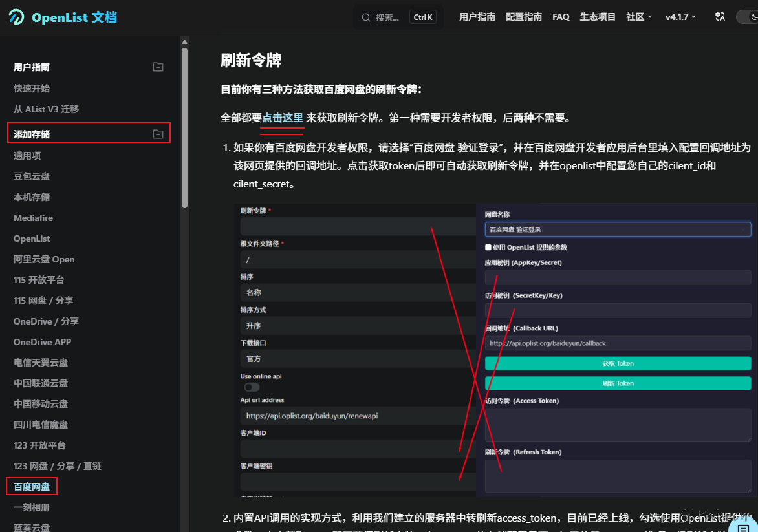Click the search magnifier icon
Viewport: 758px width, 532px height.
(x=366, y=17)
